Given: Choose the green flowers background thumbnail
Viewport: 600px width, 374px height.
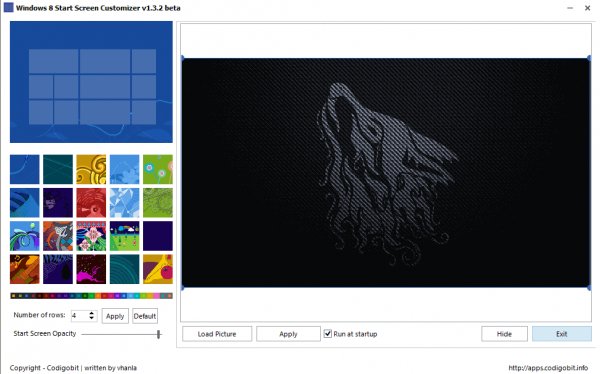Looking at the screenshot, I should pyautogui.click(x=158, y=169).
